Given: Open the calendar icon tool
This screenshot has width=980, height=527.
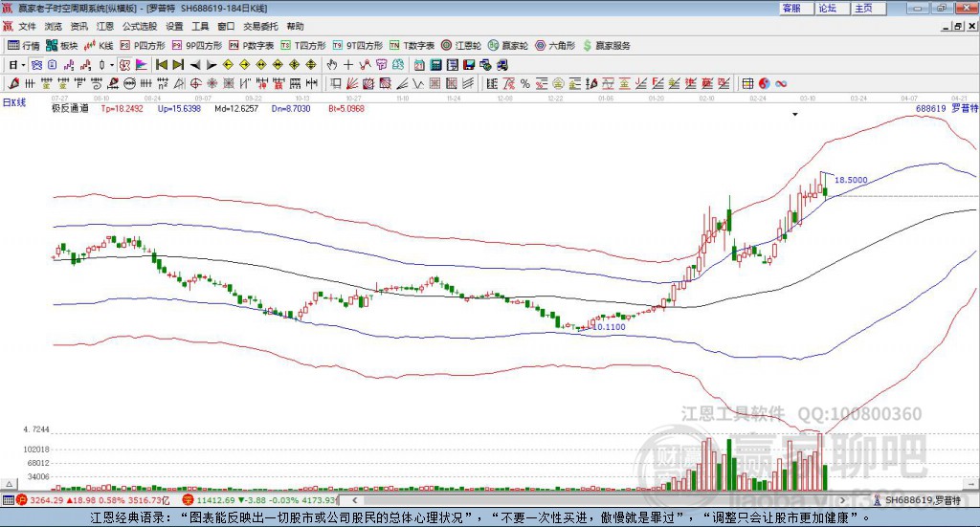Looking at the screenshot, I should tap(419, 65).
